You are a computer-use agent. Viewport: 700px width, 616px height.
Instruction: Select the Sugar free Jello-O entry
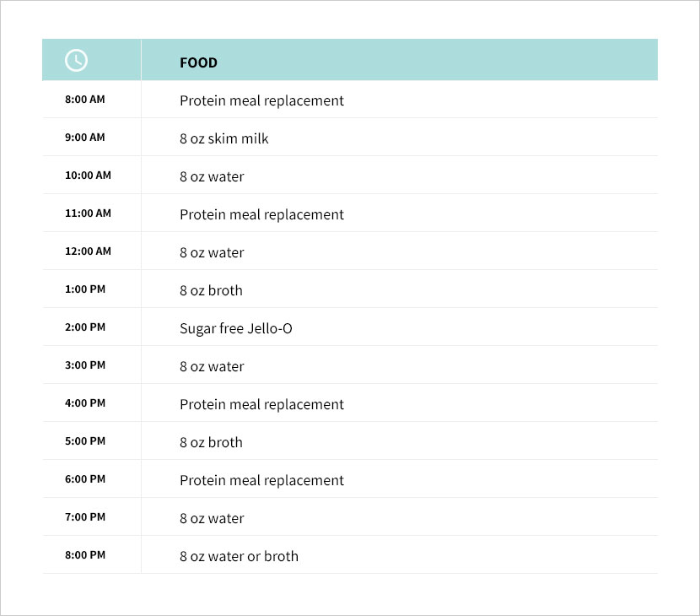point(235,328)
